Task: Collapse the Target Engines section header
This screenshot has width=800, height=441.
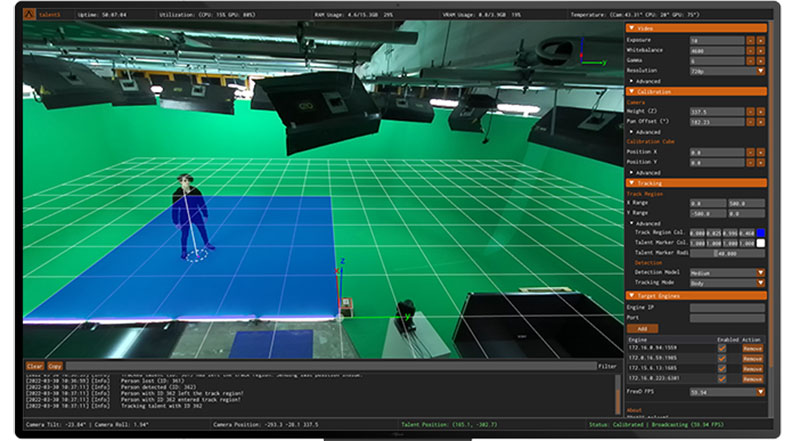Action: click(x=696, y=296)
